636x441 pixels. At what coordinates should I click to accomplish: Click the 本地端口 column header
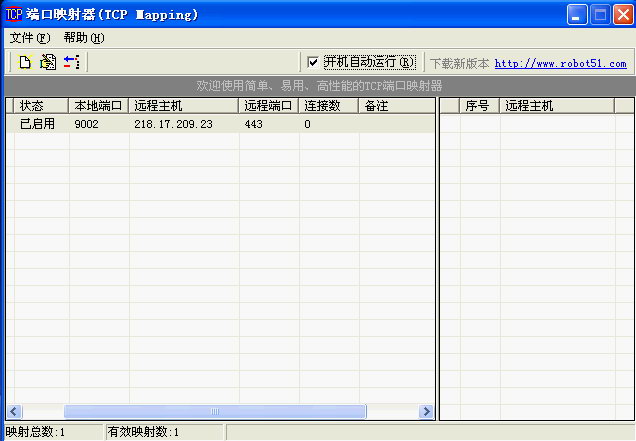[x=98, y=105]
